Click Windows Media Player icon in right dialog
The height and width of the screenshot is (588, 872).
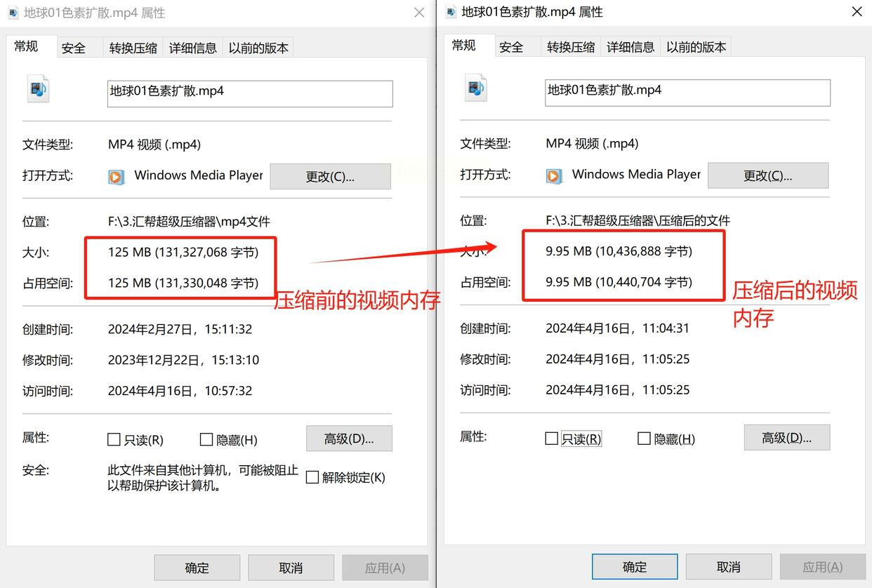click(x=554, y=175)
